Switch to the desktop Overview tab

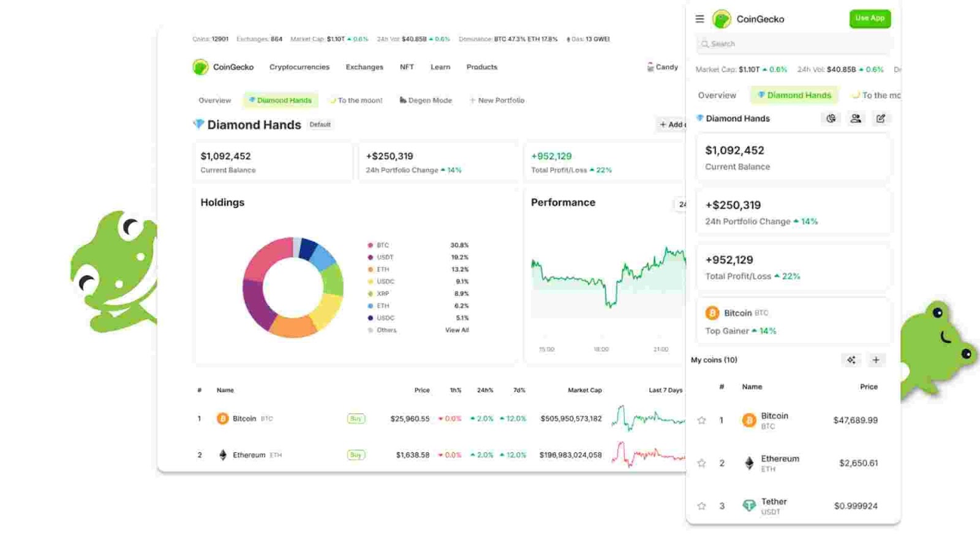tap(214, 100)
